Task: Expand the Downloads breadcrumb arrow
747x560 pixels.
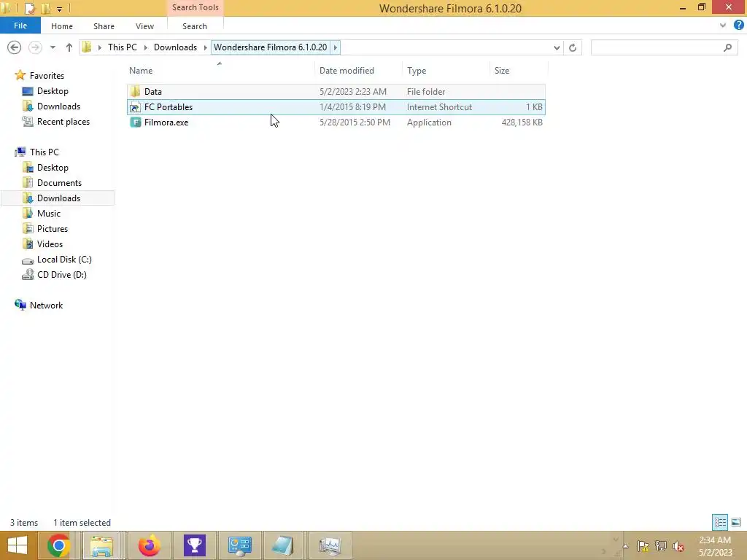Action: [x=205, y=47]
